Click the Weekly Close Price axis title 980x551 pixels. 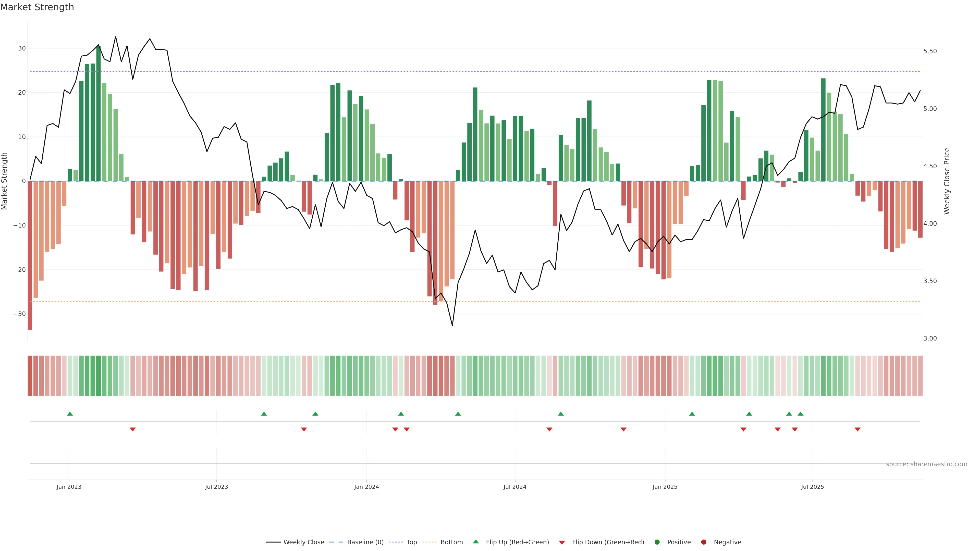tap(947, 181)
